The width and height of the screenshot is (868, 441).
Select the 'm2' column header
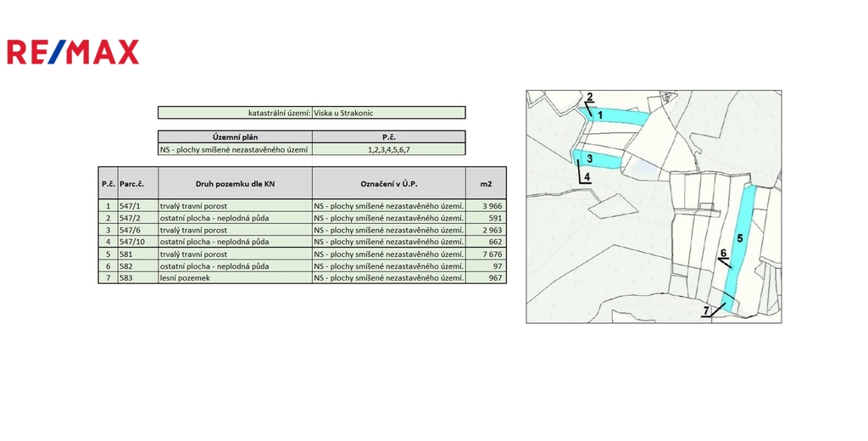click(x=486, y=183)
